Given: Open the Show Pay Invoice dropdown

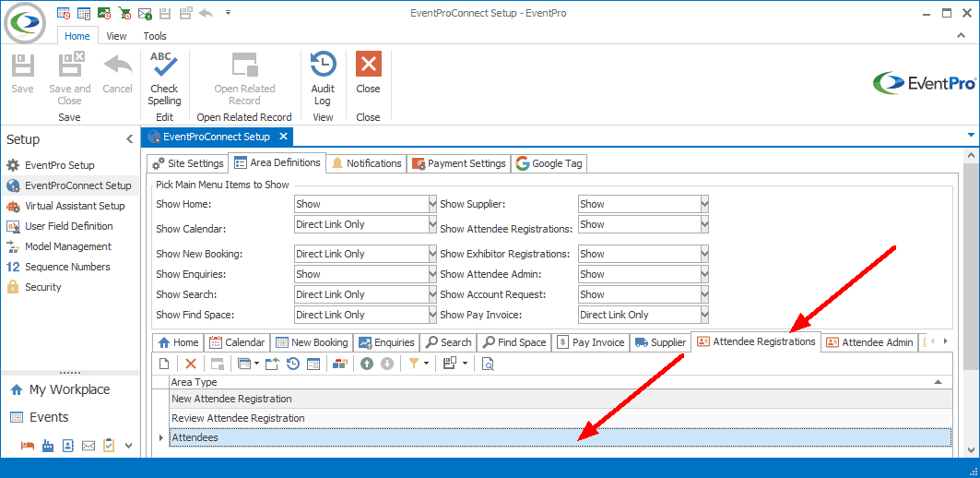Looking at the screenshot, I should (705, 315).
